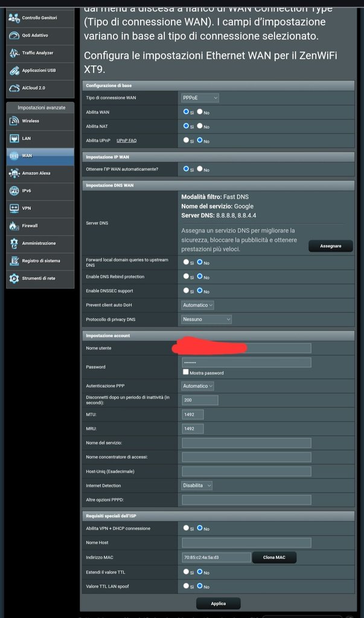The height and width of the screenshot is (618, 364).
Task: Select the Firewall flame icon
Action: click(x=14, y=226)
